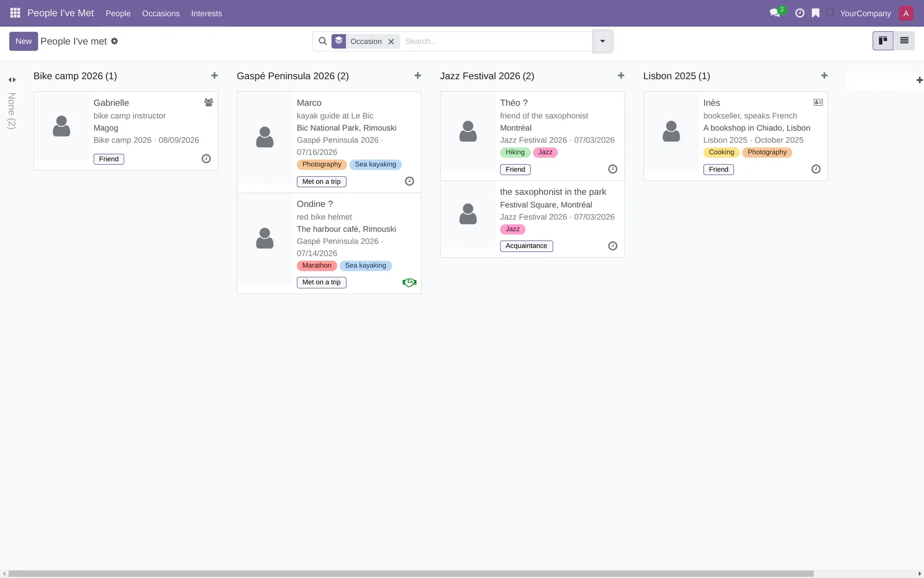This screenshot has height=578, width=924.
Task: Open activity clock on Inès's card
Action: coord(816,169)
